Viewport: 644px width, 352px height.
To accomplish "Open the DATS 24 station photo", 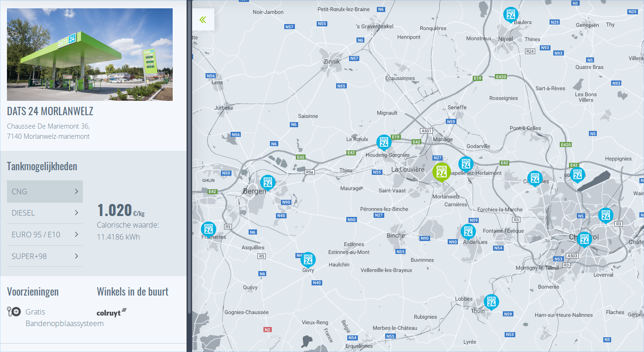I will point(90,55).
